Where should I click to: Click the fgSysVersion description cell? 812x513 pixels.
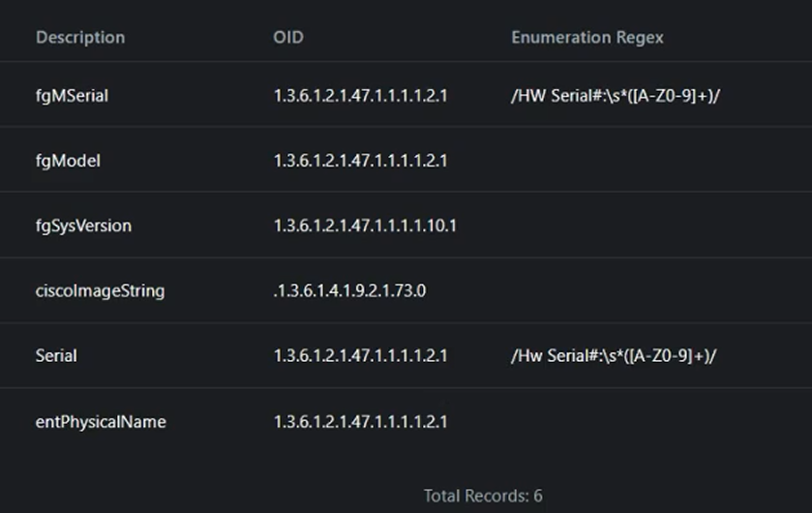tap(83, 226)
